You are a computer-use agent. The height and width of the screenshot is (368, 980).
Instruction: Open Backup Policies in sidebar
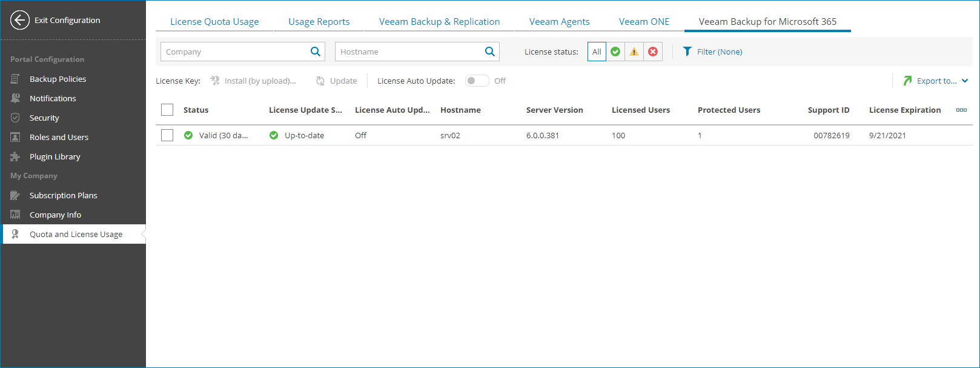[58, 79]
